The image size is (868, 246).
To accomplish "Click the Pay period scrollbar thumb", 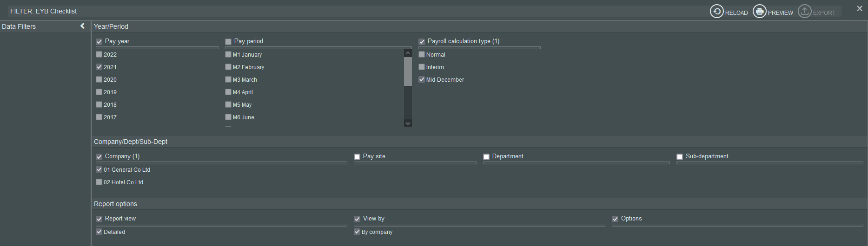I will (408, 71).
